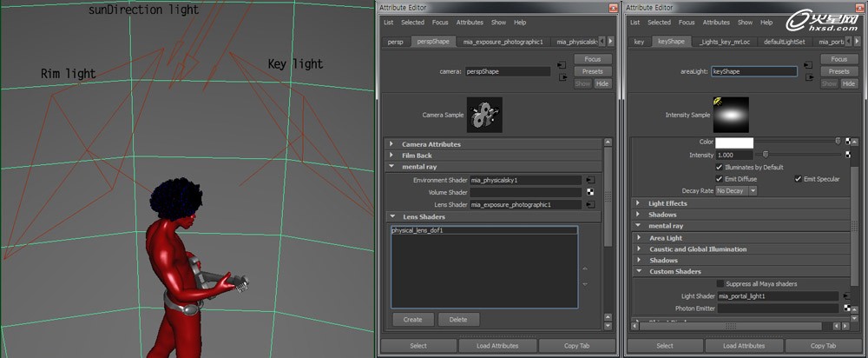Image resolution: width=868 pixels, height=358 pixels.
Task: Click Hide button in light editor
Action: pos(848,83)
